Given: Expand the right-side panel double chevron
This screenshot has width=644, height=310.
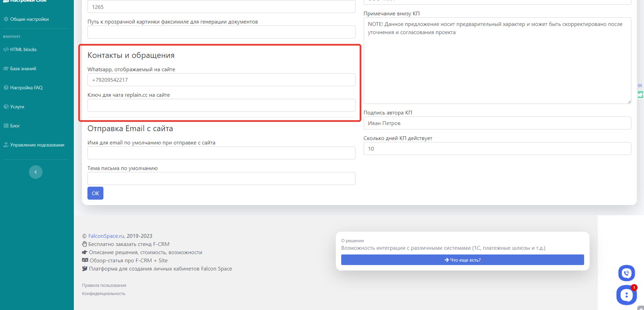Looking at the screenshot, I should (x=640, y=86).
